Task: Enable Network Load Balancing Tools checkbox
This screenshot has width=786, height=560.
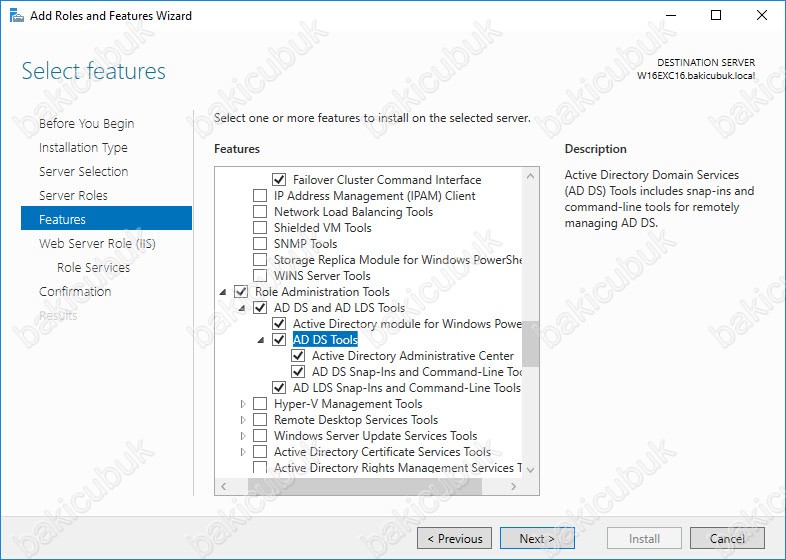Action: click(260, 212)
